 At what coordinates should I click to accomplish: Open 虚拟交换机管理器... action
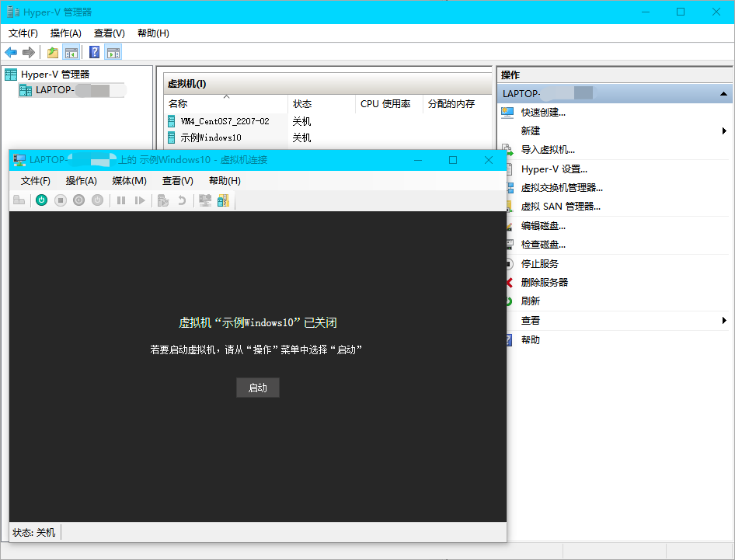(562, 188)
